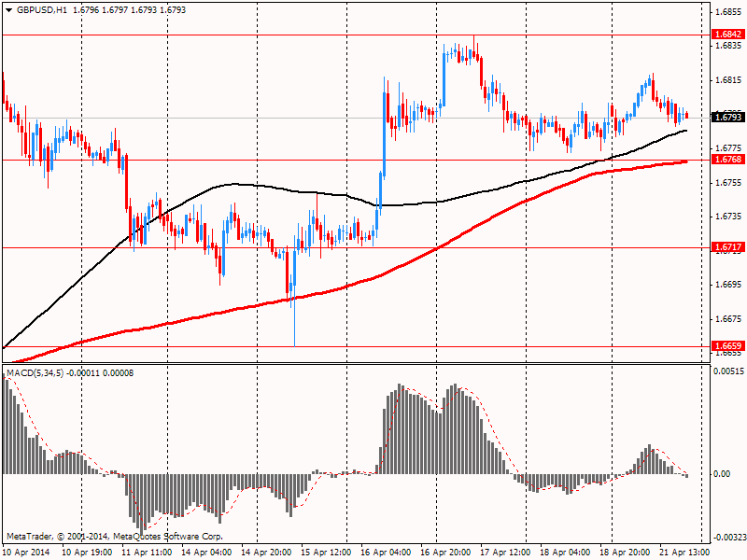Viewport: 747px width, 560px height.
Task: Click the red 1.6842 resistance price tag
Action: pos(728,35)
